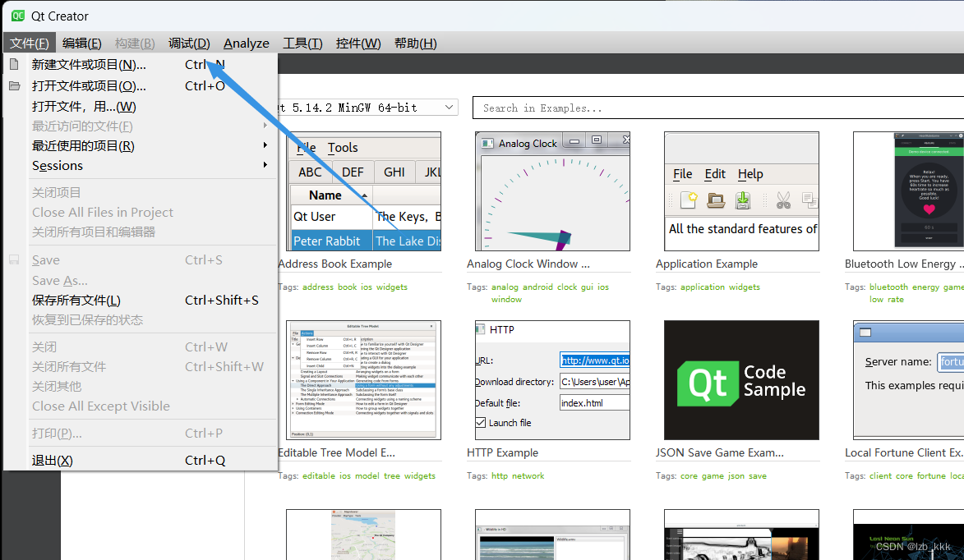Click the open folder icon beside 打开文件或项目
964x560 pixels.
click(x=14, y=85)
